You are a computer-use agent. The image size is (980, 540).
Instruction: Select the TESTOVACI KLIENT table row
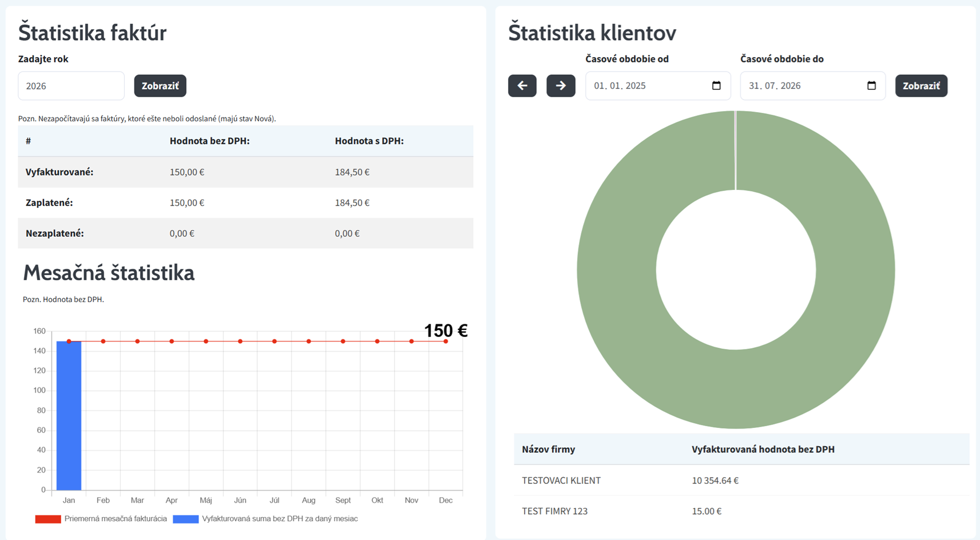point(741,481)
